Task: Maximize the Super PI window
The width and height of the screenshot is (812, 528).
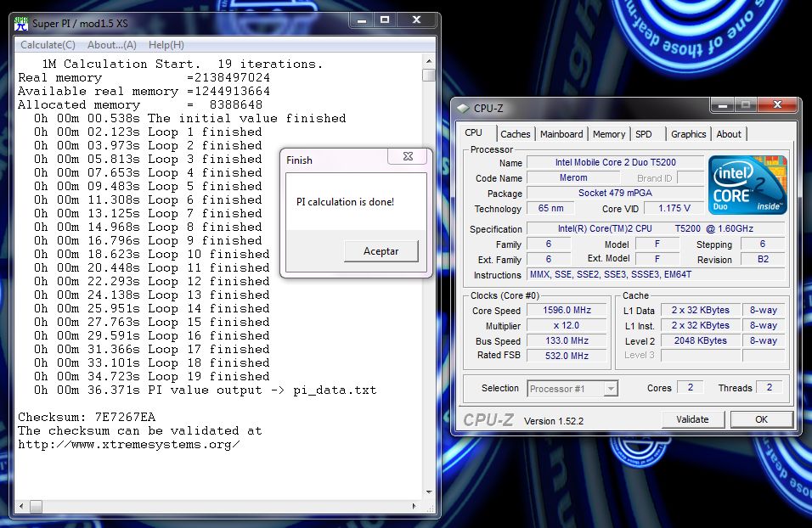Action: 384,20
